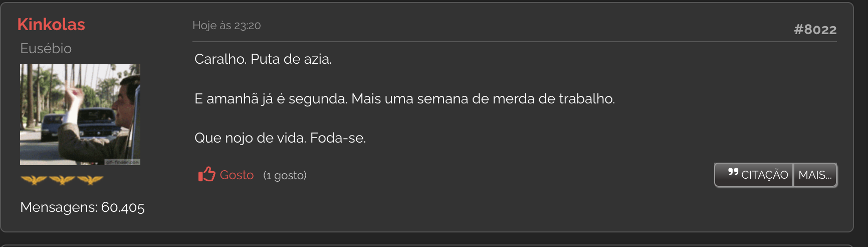Click the thumbs-up like icon

[x=206, y=174]
